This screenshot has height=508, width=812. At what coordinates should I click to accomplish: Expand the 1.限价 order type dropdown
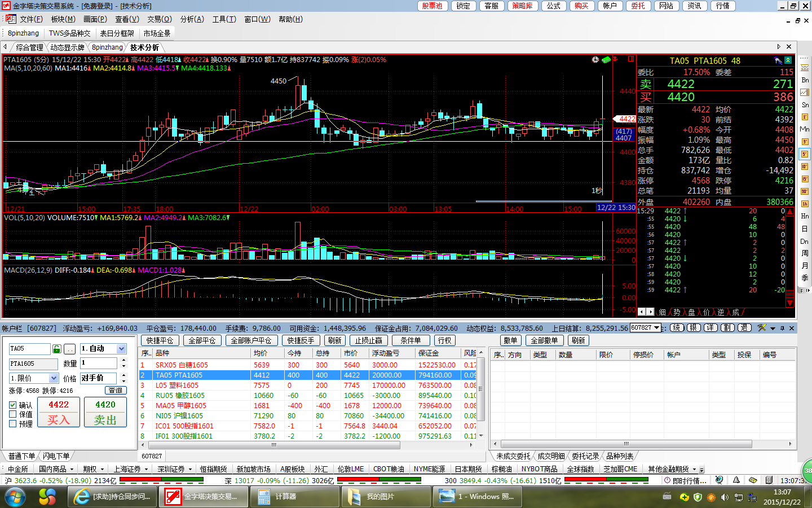click(54, 378)
